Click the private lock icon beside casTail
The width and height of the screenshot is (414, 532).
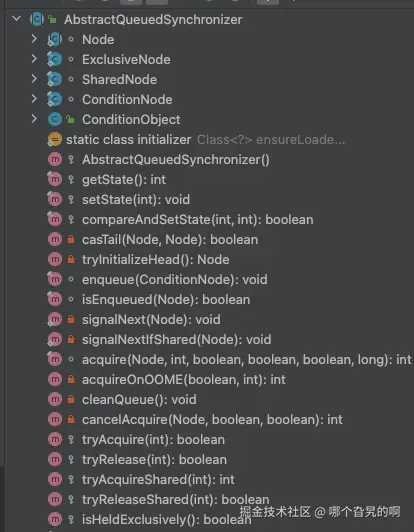pyautogui.click(x=71, y=239)
